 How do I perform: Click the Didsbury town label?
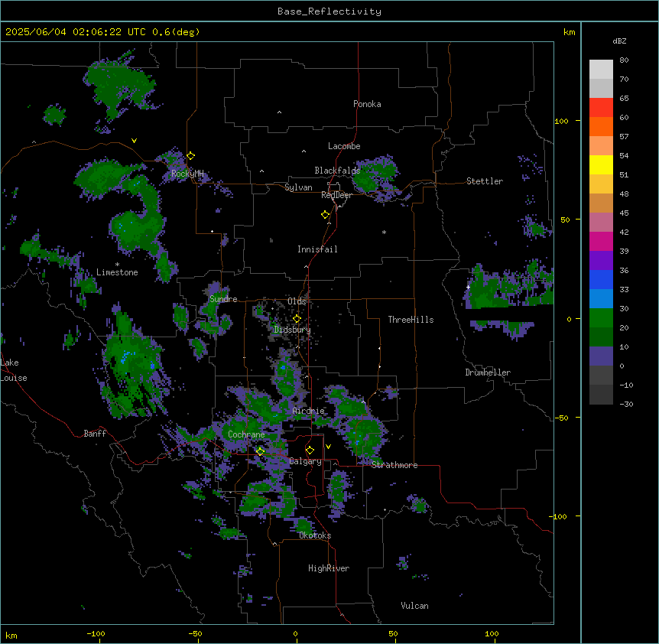(x=293, y=330)
